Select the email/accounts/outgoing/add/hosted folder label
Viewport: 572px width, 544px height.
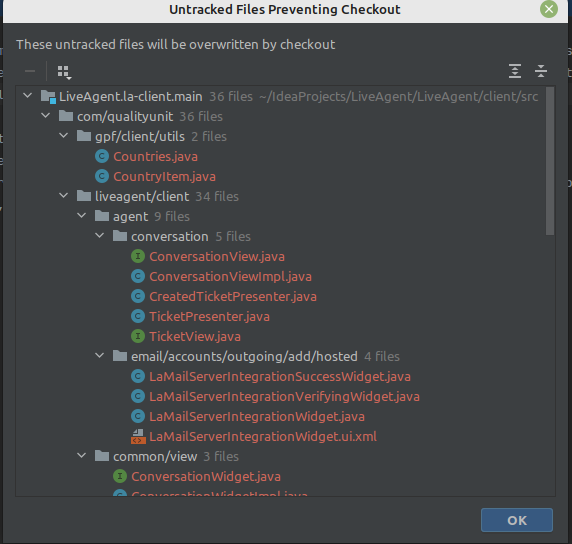(244, 356)
